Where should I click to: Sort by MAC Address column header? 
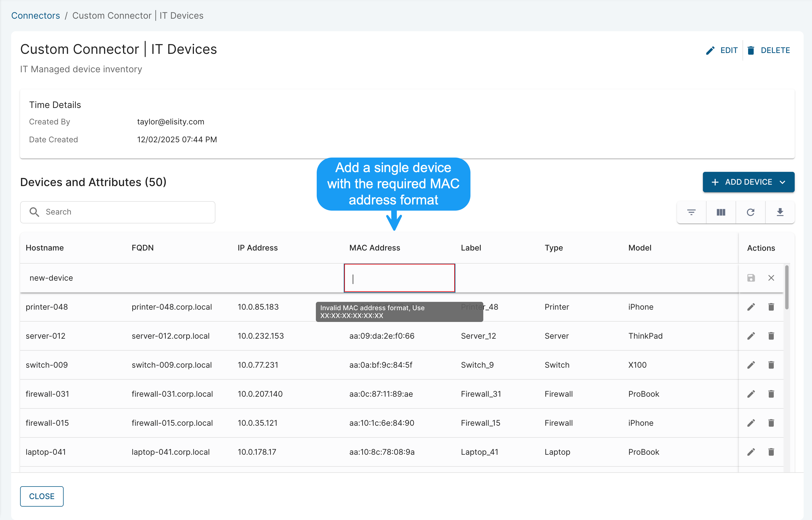[374, 248]
